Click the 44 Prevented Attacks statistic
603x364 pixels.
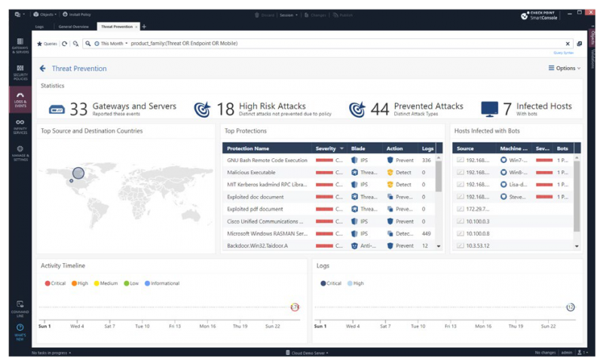coord(406,109)
